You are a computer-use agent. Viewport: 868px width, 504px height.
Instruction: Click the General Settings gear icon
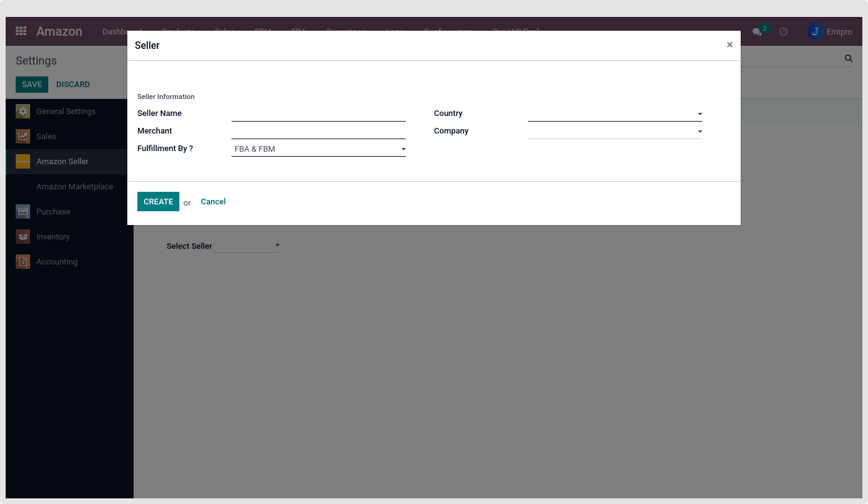[23, 112]
